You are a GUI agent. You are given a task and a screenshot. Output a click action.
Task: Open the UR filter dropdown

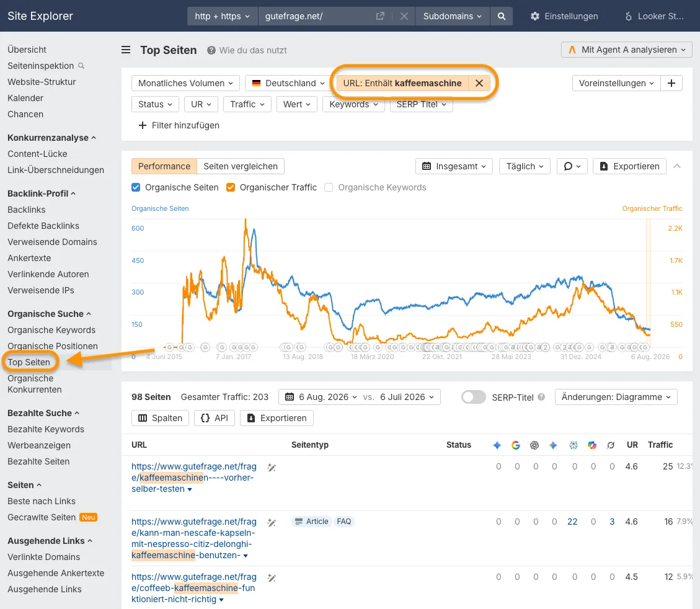(x=201, y=104)
